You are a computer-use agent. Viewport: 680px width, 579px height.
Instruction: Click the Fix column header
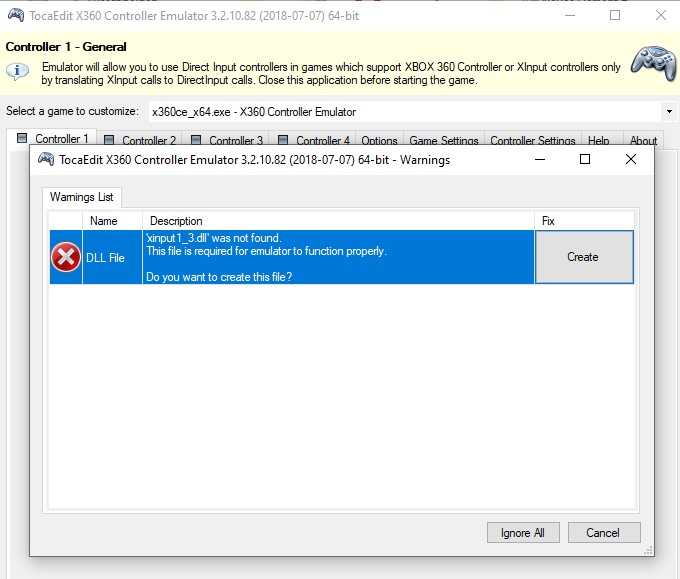[584, 221]
